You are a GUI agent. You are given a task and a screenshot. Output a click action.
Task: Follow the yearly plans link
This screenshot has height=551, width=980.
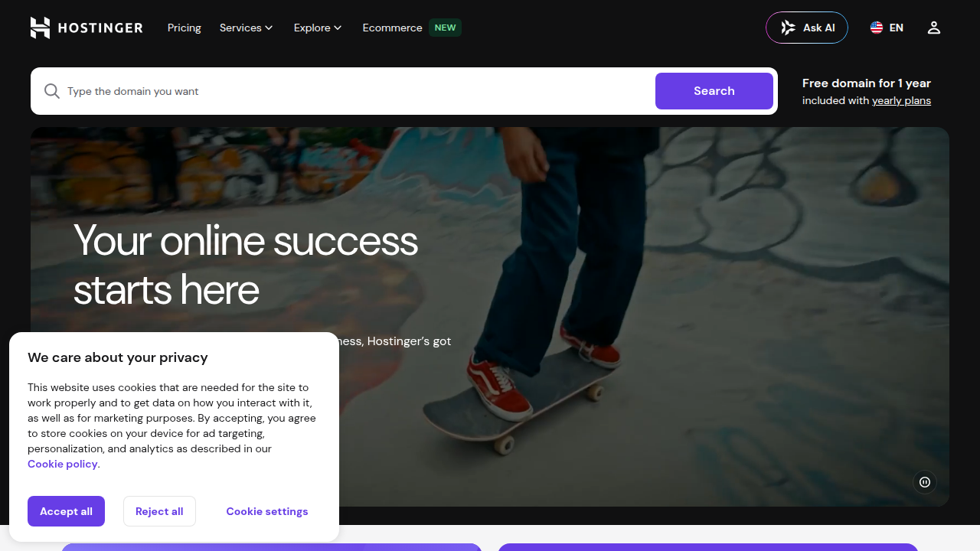point(901,100)
